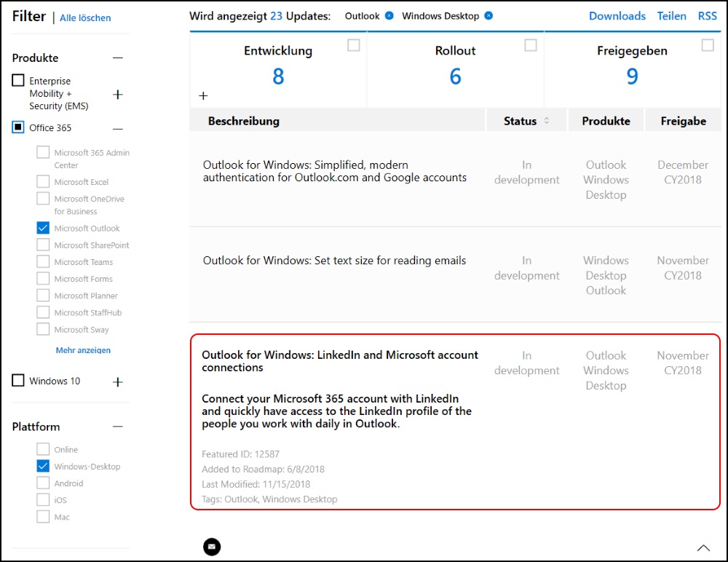The height and width of the screenshot is (562, 728).
Task: Click Alle löschen to clear filters
Action: coord(85,17)
